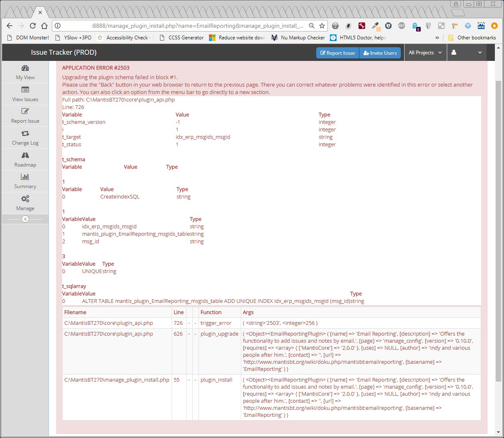Open the Roadmap page
The width and height of the screenshot is (504, 438).
[25, 160]
